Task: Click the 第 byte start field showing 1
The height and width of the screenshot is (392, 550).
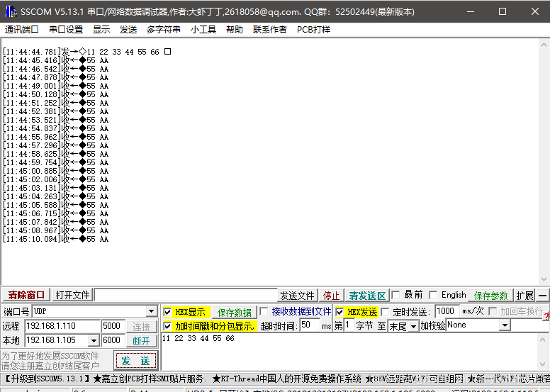Action: click(349, 325)
